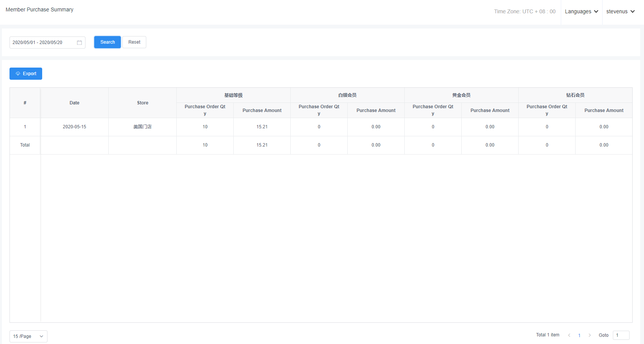This screenshot has height=344, width=644.
Task: Click the 白银会员 group header
Action: 347,95
